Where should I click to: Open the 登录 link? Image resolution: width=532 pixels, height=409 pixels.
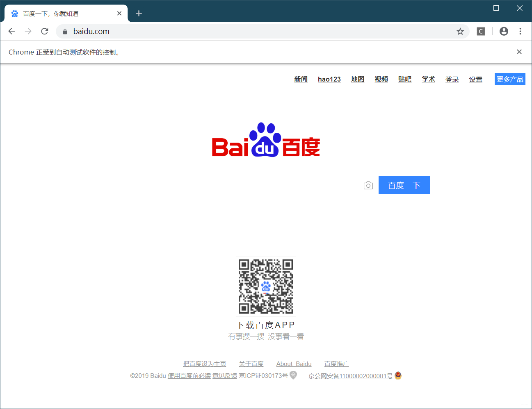452,79
